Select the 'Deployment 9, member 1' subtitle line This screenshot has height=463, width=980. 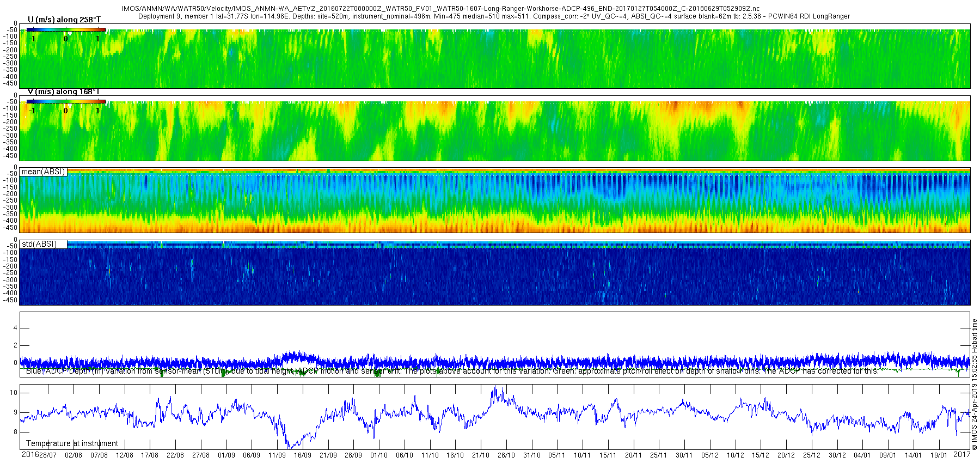click(494, 16)
